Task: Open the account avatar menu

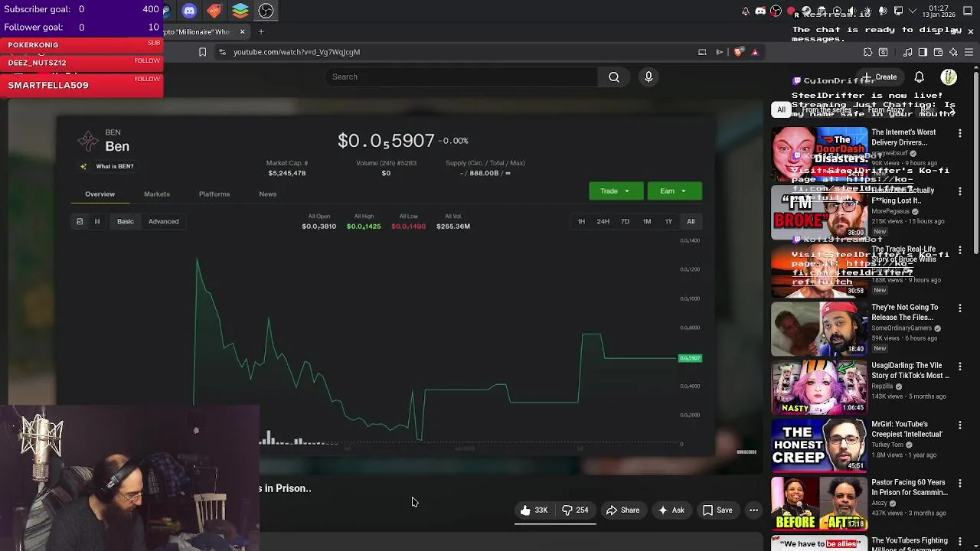Action: [949, 77]
